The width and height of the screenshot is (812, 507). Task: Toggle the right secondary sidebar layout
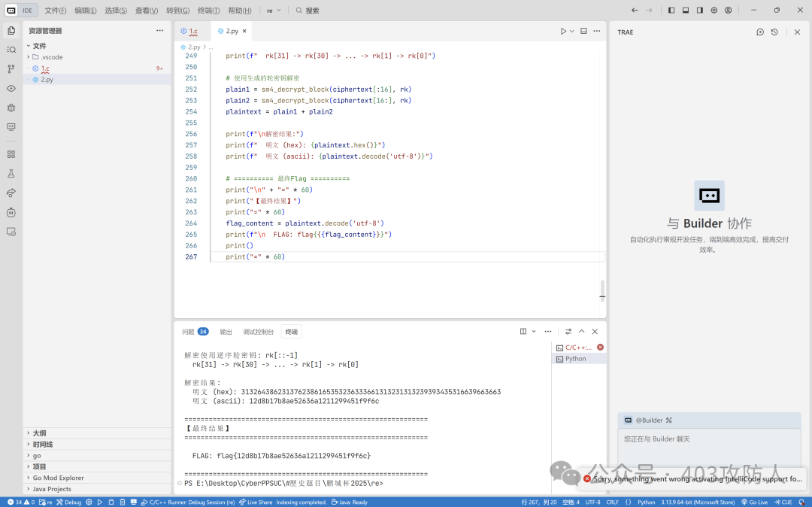(x=699, y=11)
